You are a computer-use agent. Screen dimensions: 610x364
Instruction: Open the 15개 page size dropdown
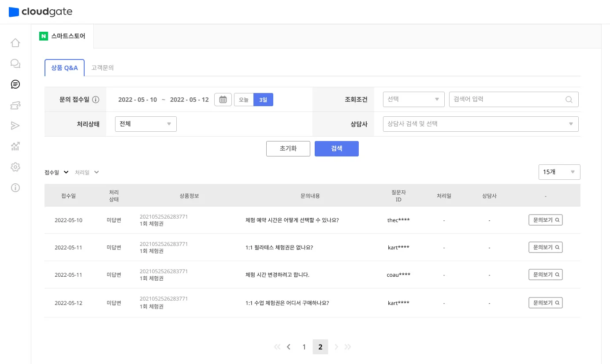pyautogui.click(x=559, y=172)
